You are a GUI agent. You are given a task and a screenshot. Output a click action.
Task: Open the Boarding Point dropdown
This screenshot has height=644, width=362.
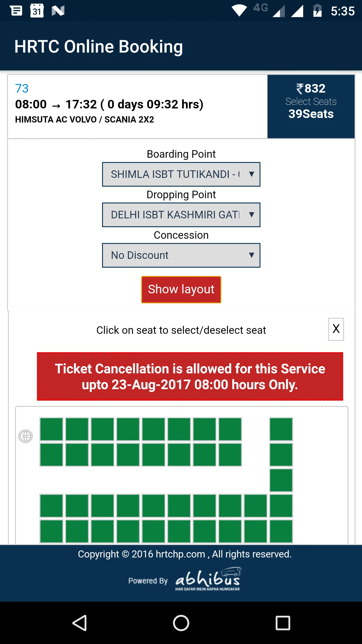pos(181,174)
